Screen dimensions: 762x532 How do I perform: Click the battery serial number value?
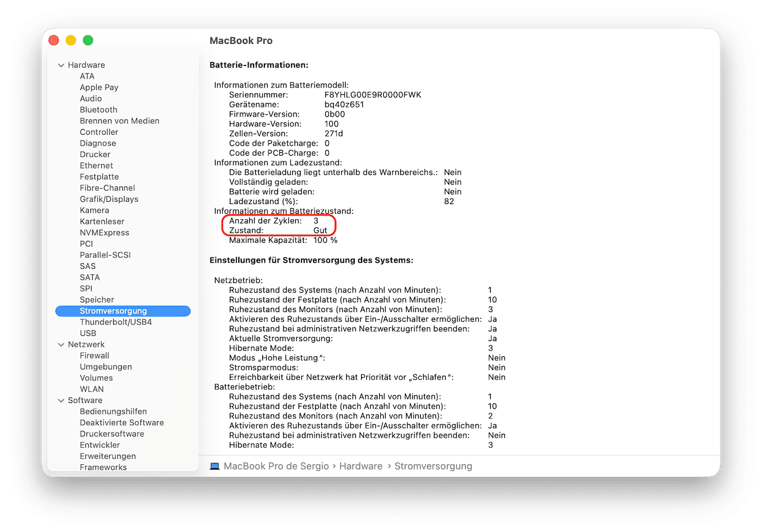pyautogui.click(x=372, y=95)
